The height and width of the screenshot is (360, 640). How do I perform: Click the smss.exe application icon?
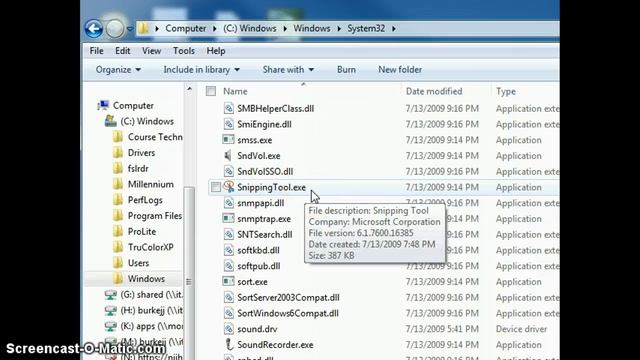(228, 140)
